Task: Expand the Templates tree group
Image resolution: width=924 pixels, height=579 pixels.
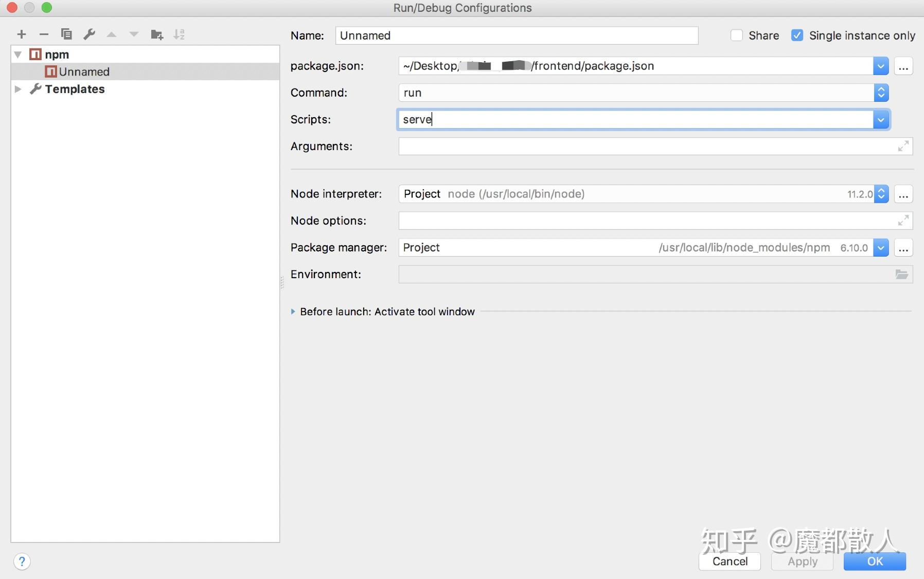Action: pyautogui.click(x=18, y=89)
